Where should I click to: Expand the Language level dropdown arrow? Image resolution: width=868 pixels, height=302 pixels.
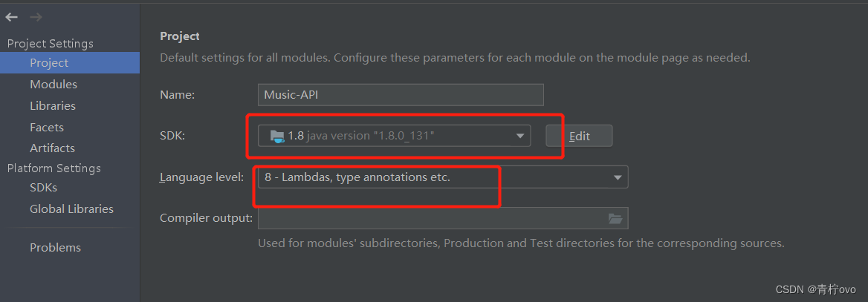(618, 177)
